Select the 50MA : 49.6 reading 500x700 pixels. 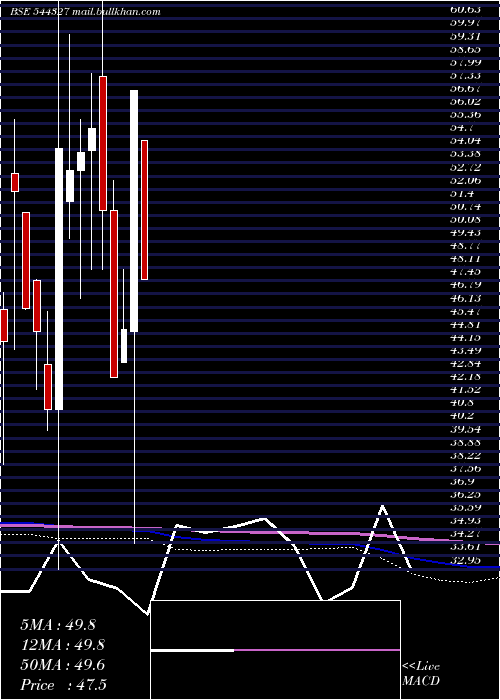point(62,665)
